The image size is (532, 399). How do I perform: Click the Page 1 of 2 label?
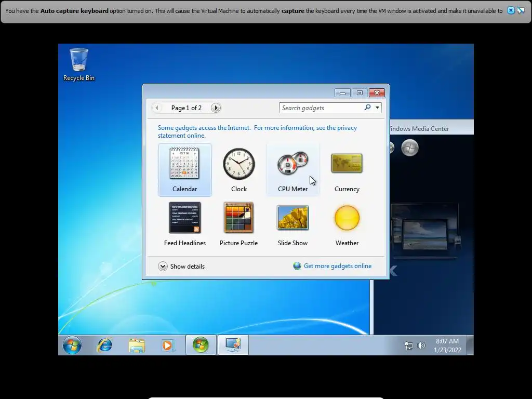pyautogui.click(x=187, y=108)
